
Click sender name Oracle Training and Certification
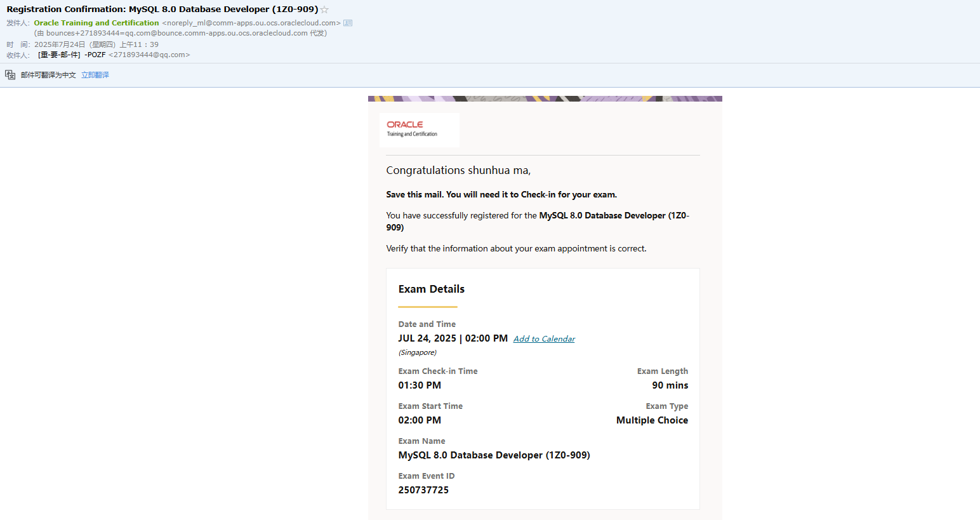[x=96, y=23]
